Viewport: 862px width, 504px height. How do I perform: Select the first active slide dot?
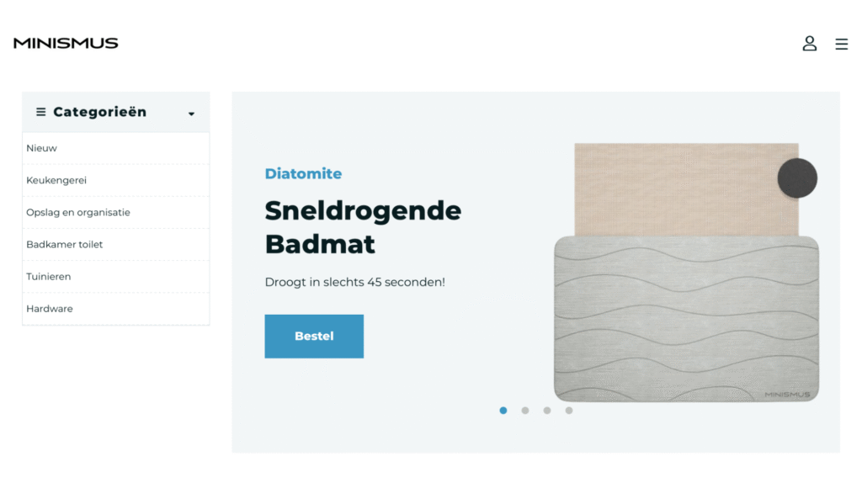point(503,411)
